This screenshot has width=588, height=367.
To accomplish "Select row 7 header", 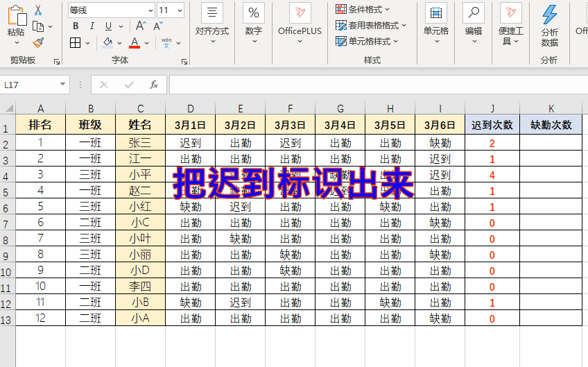I will (8, 223).
